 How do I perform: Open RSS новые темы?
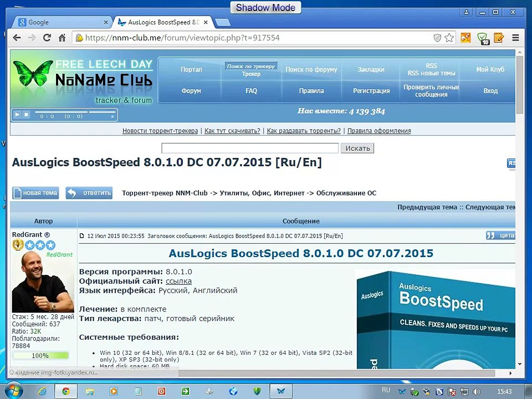pos(431,73)
